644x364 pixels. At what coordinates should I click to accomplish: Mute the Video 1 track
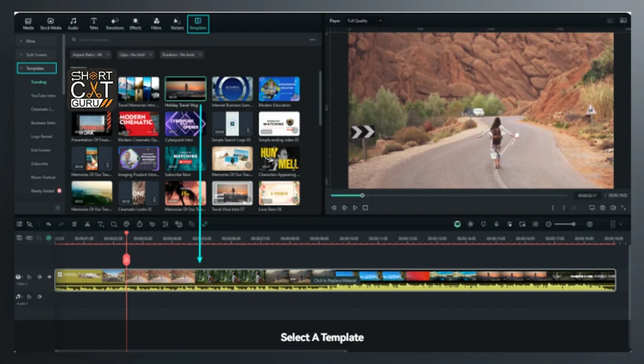(x=40, y=277)
